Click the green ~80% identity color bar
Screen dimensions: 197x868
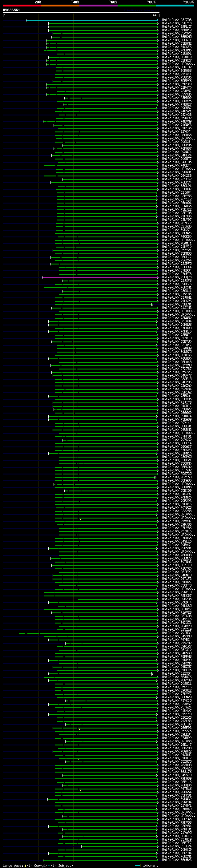point(137,6)
